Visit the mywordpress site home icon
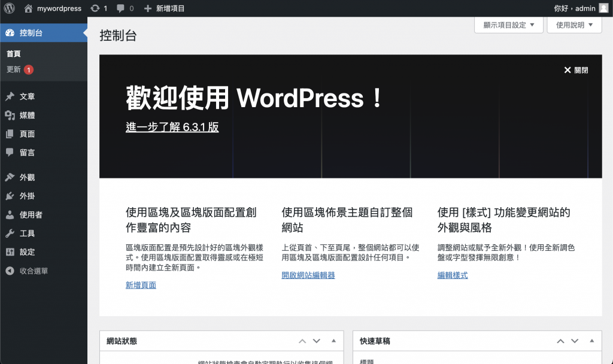The height and width of the screenshot is (364, 613). tap(28, 8)
